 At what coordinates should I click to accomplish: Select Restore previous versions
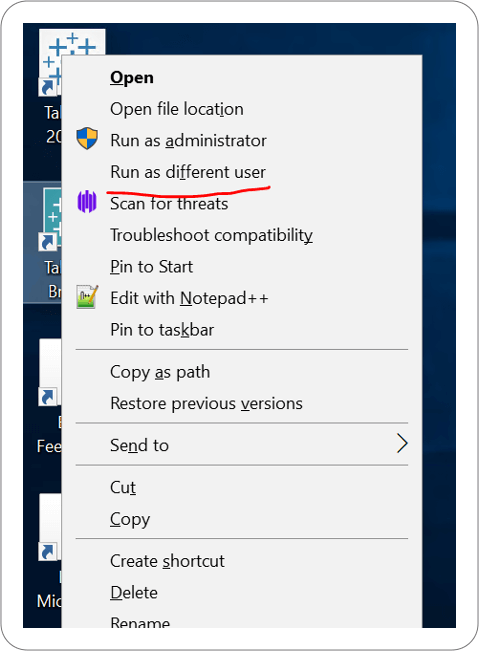tap(206, 403)
